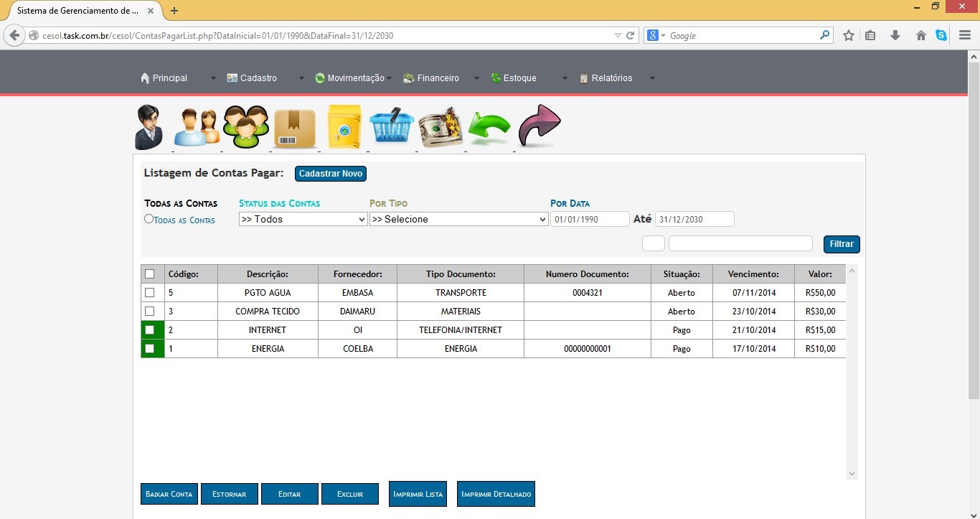The image size is (980, 519).
Task: Toggle the select-all checkbox in table header
Action: [149, 274]
